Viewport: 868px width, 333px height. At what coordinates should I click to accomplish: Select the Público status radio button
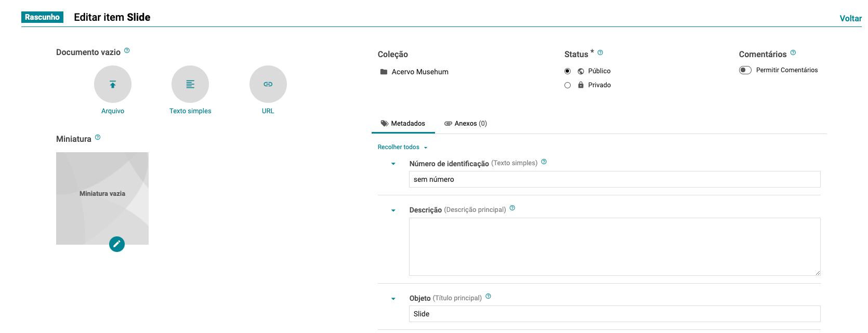(x=568, y=71)
